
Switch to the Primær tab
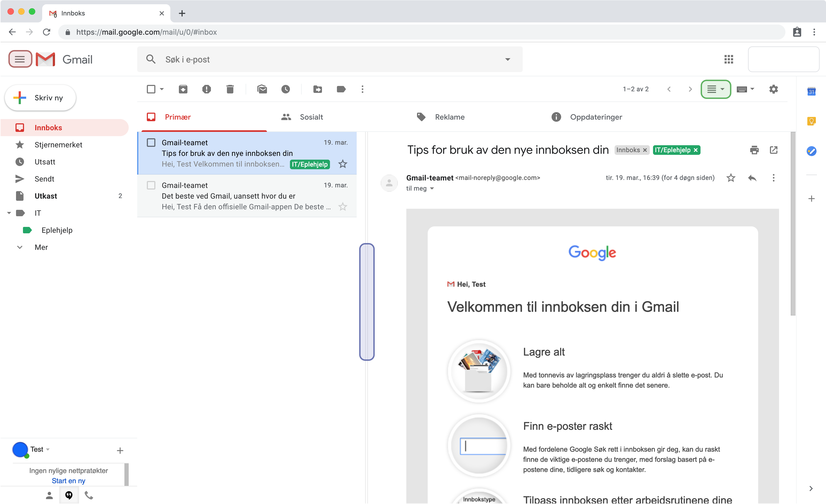point(204,117)
